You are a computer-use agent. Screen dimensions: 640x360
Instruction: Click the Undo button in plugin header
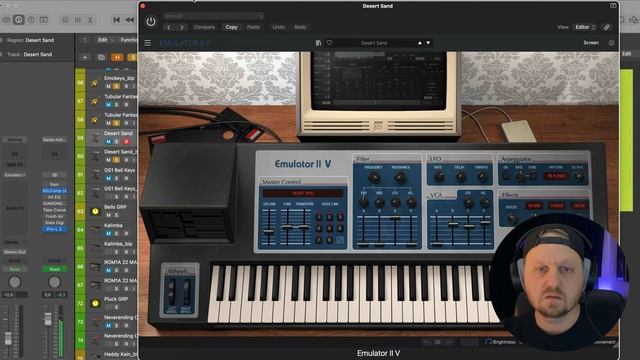(278, 27)
